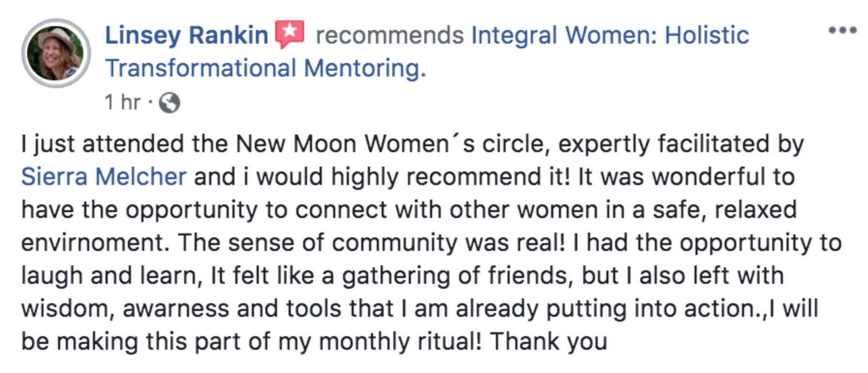
Task: Click the red star recommendation badge
Action: (290, 34)
